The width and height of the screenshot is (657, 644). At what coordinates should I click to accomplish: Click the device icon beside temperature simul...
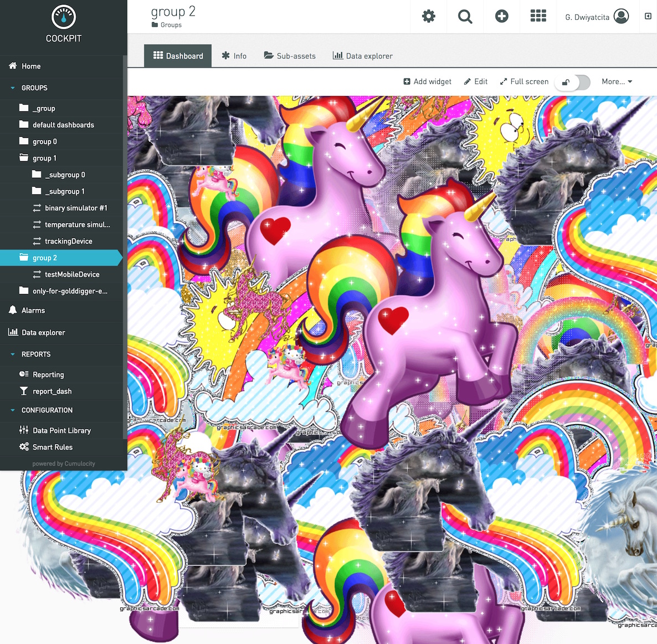pyautogui.click(x=37, y=224)
